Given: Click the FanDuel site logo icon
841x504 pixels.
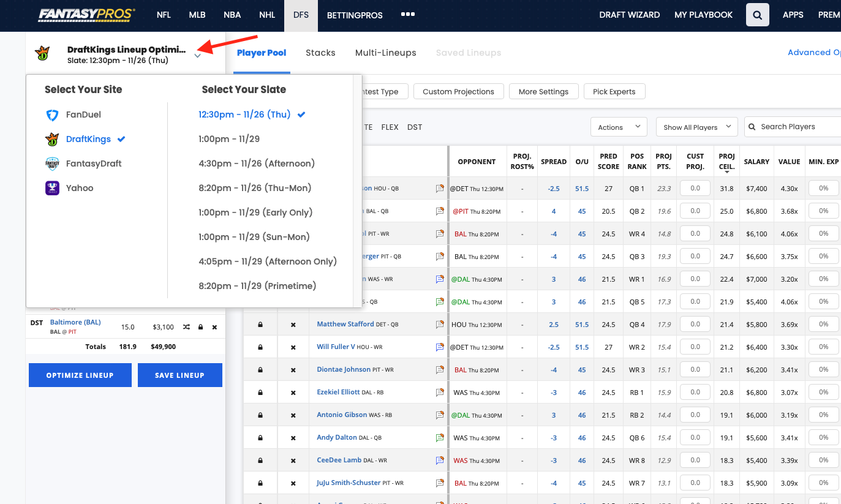Looking at the screenshot, I should tap(52, 115).
